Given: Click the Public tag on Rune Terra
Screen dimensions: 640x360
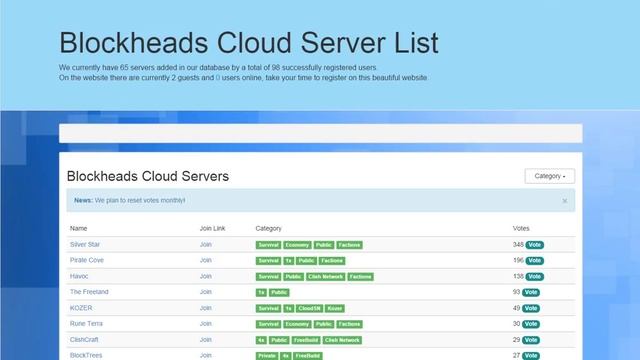Looking at the screenshot, I should coord(324,324).
